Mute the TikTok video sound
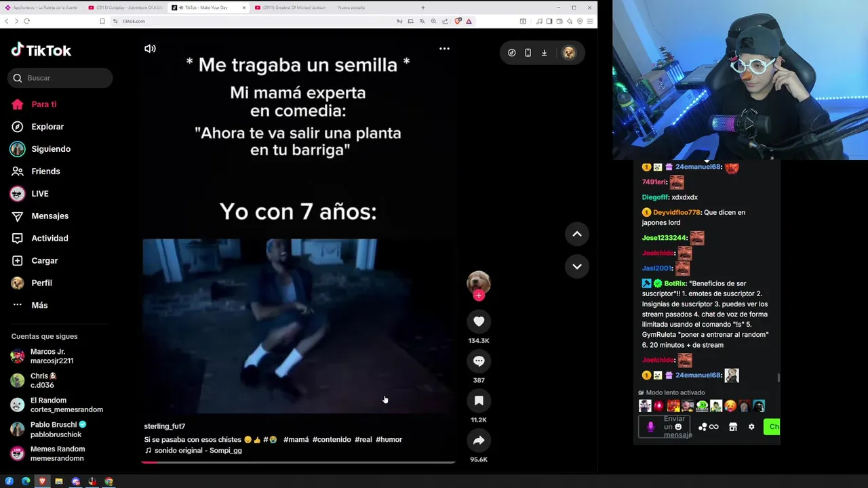 (x=150, y=49)
